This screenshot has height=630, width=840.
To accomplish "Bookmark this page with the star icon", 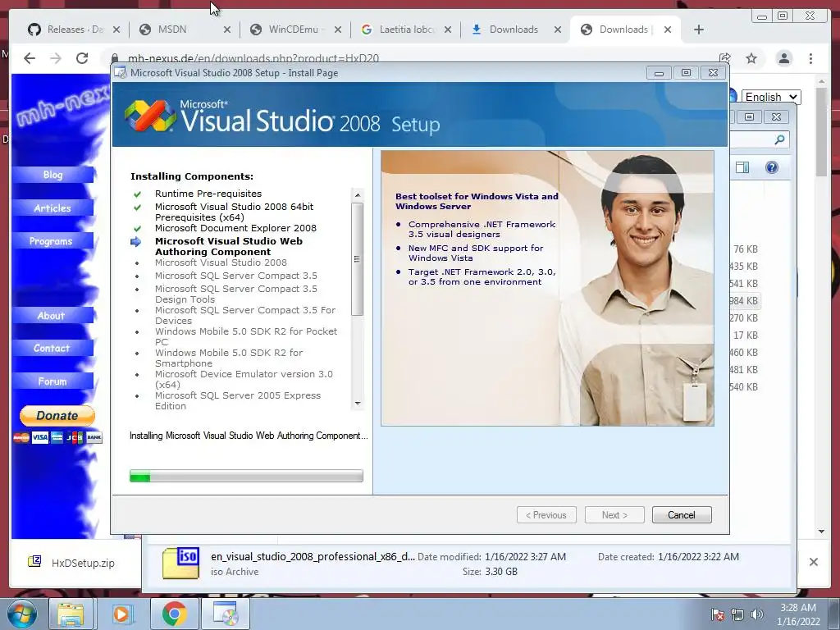I will [x=751, y=58].
